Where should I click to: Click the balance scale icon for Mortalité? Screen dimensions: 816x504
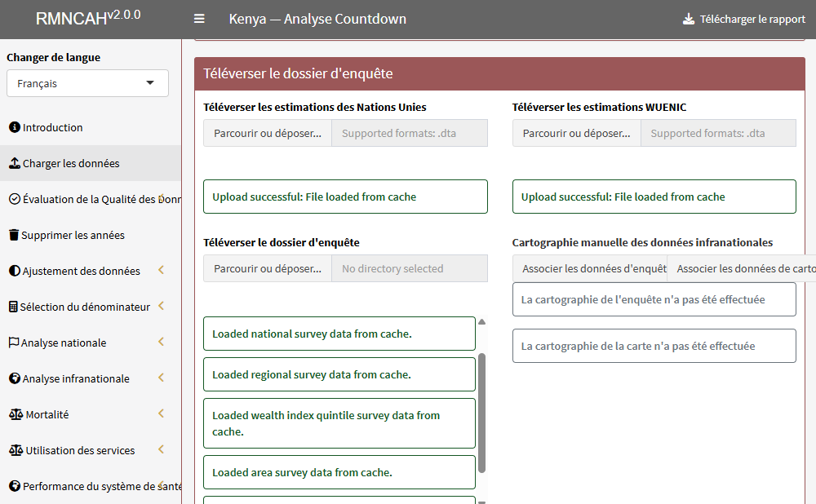click(16, 414)
